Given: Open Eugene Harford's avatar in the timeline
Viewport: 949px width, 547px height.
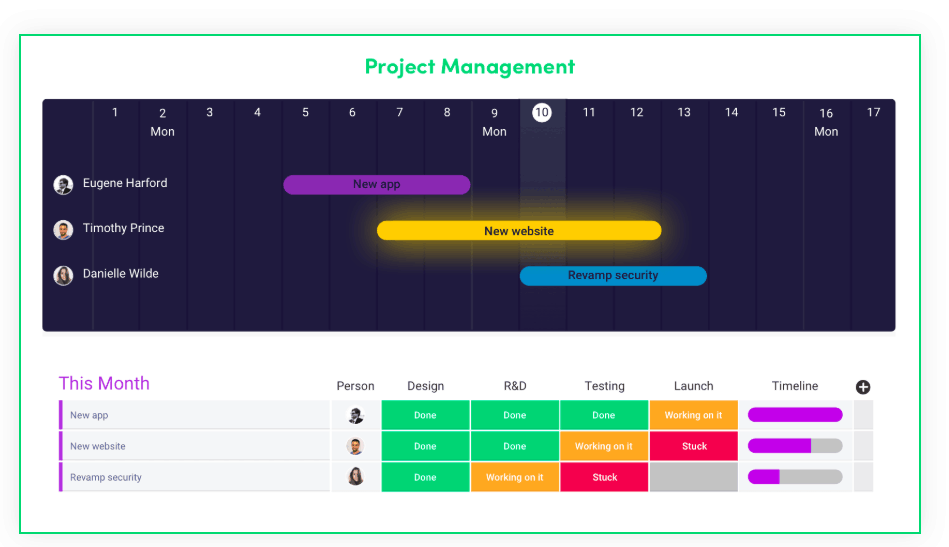Looking at the screenshot, I should (63, 185).
